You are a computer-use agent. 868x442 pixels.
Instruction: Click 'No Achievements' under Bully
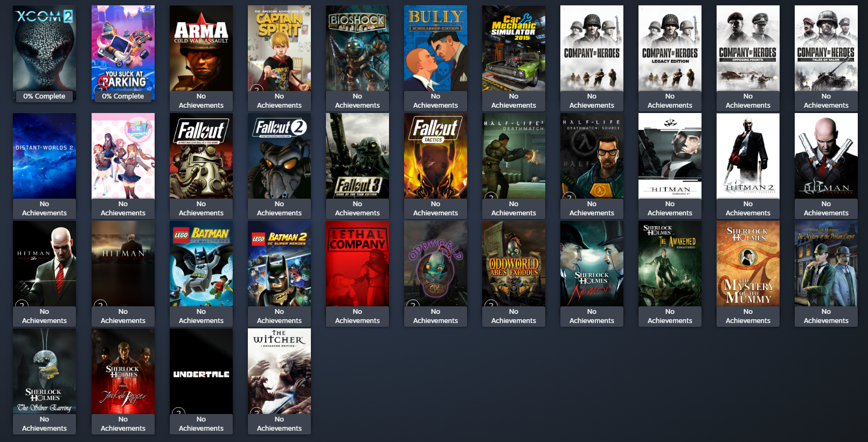point(435,101)
